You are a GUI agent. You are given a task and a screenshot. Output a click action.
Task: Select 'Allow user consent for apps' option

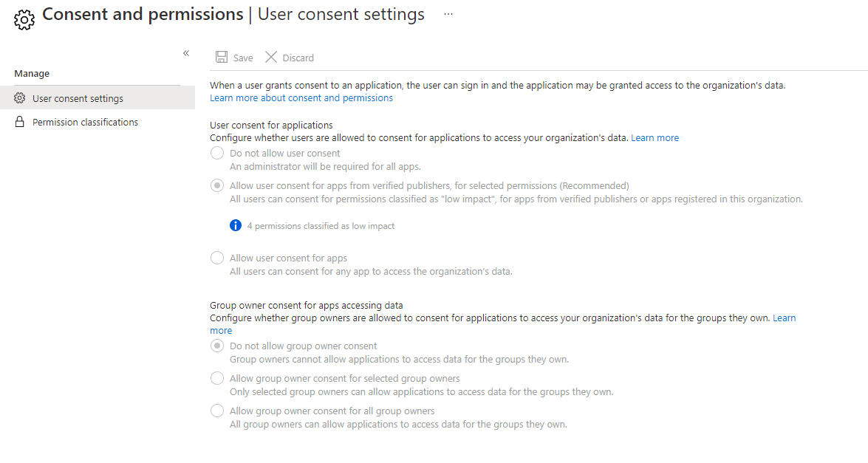pos(216,257)
